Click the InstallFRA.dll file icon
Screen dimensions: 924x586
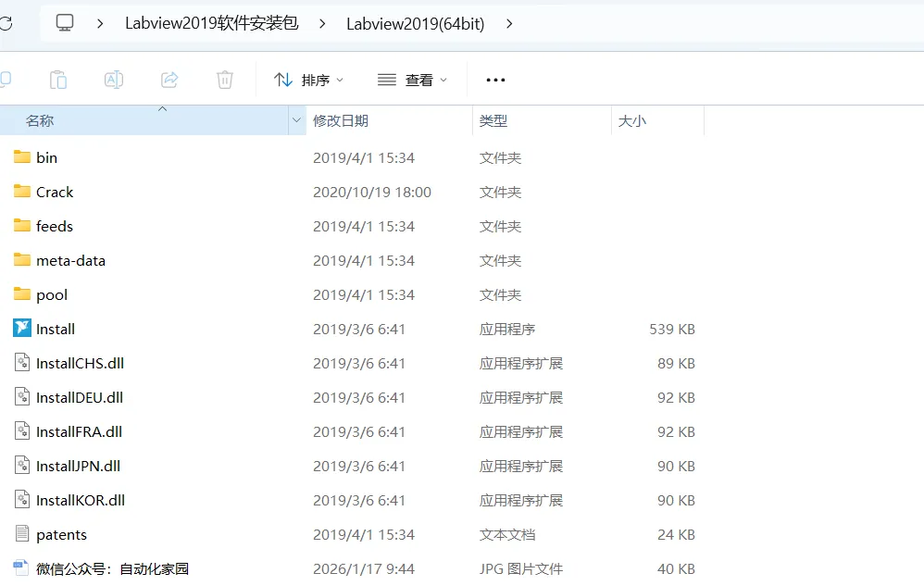(22, 430)
